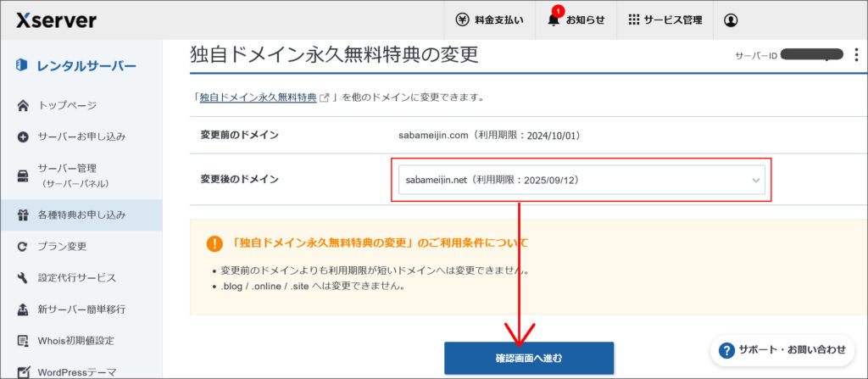
Task: Click レンタルサーバー sidebar title
Action: (86, 66)
